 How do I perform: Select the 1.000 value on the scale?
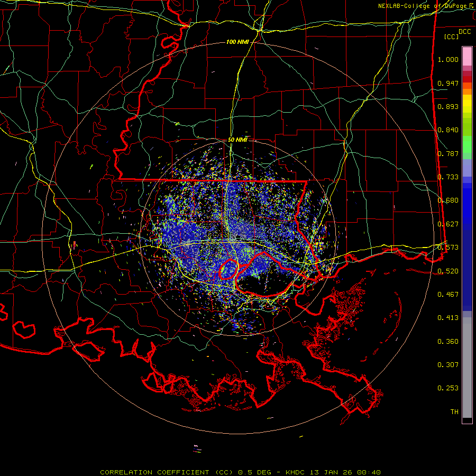click(448, 59)
